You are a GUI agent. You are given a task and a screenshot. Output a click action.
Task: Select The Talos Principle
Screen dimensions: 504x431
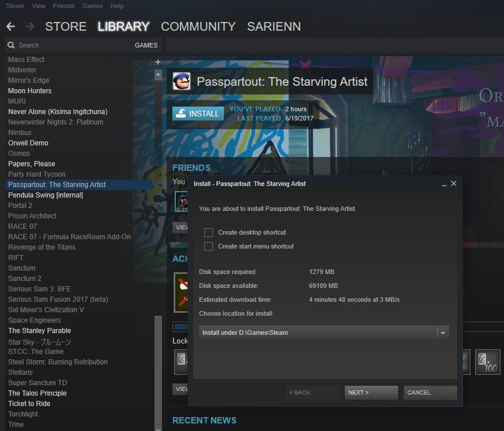(37, 393)
